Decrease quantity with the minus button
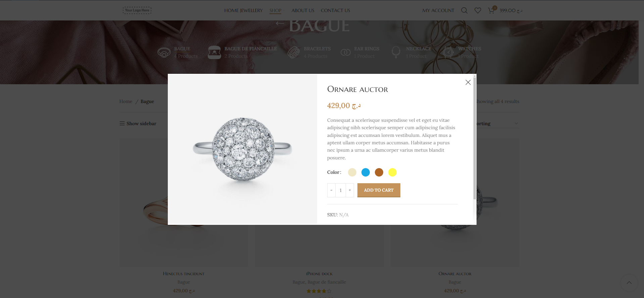Image resolution: width=644 pixels, height=298 pixels. pos(331,190)
